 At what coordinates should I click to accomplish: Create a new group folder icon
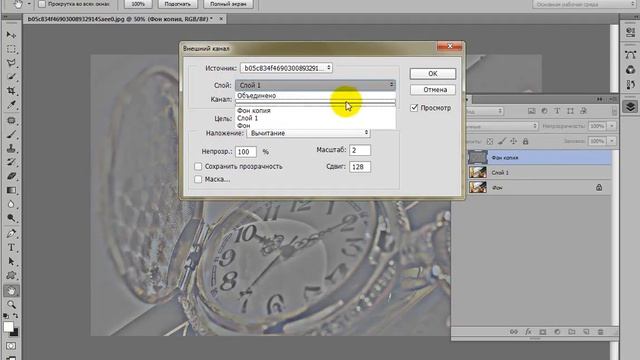[x=571, y=332]
